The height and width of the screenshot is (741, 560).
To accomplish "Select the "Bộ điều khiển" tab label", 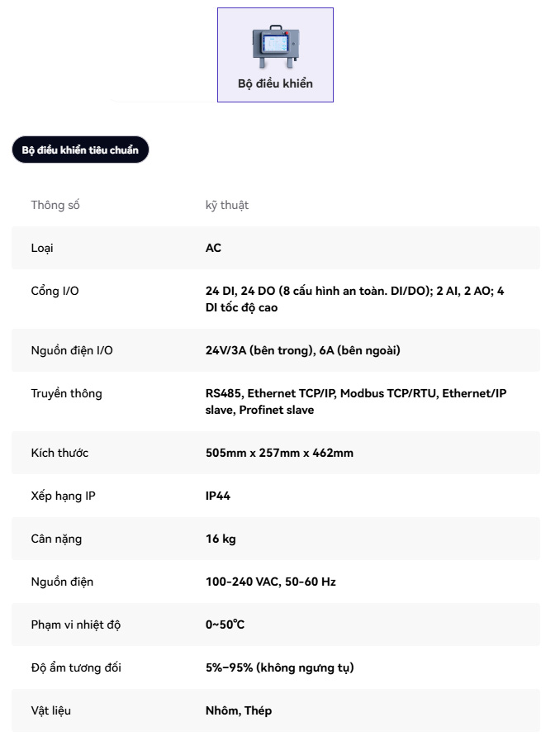I will pyautogui.click(x=275, y=83).
